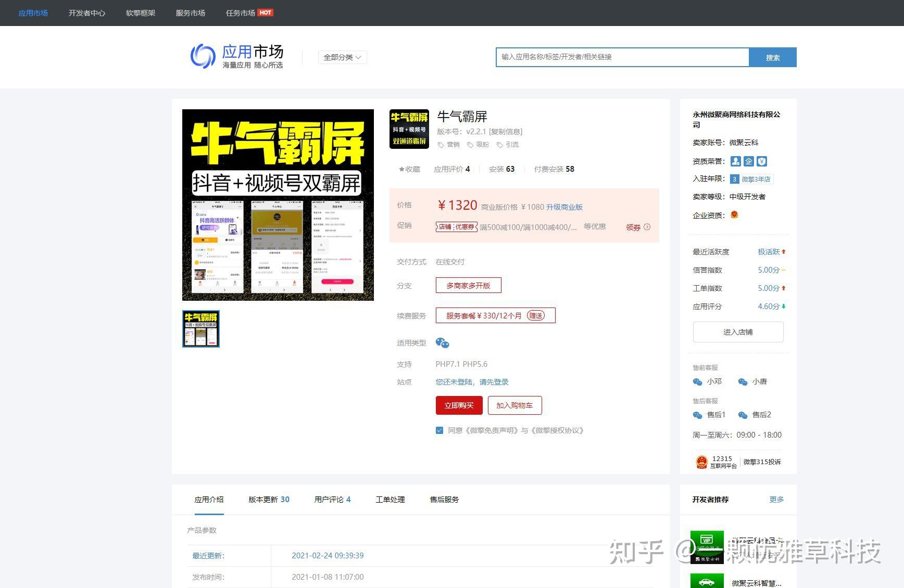Viewport: 904px width, 588px height.
Task: Click the 吸粉 tag icon
Action: click(x=470, y=145)
